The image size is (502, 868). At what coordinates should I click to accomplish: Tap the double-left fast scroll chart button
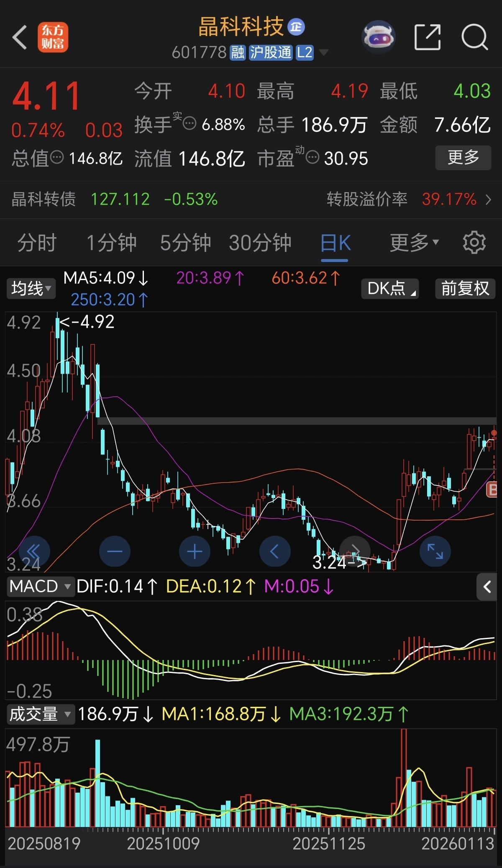[x=34, y=551]
